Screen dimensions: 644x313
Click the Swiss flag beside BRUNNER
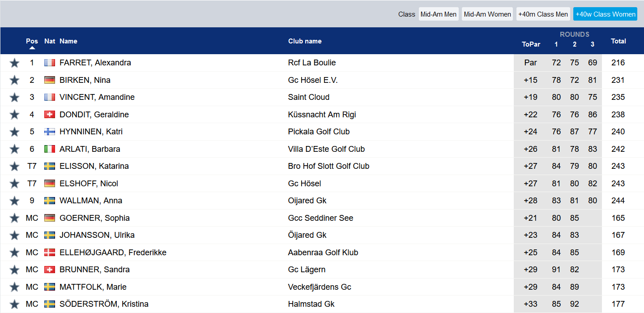(x=50, y=270)
